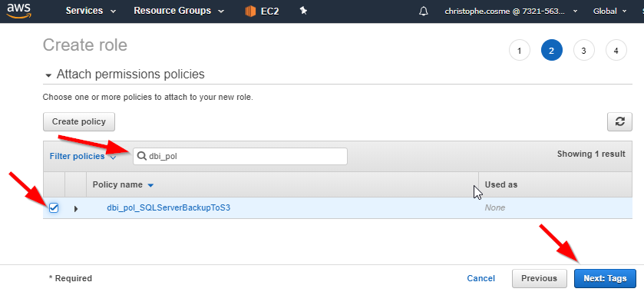Open dbi_pol_SQLServerBackupToS3 policy link
This screenshot has width=644, height=292.
click(168, 207)
